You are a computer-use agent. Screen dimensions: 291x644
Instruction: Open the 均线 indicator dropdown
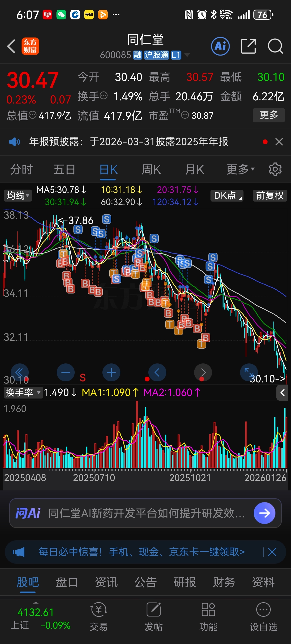(18, 195)
